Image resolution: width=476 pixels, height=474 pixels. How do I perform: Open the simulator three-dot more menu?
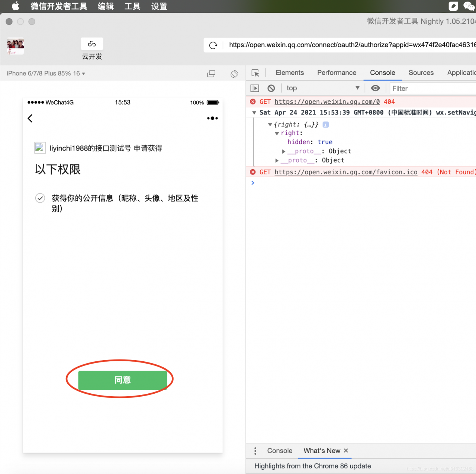(x=212, y=118)
